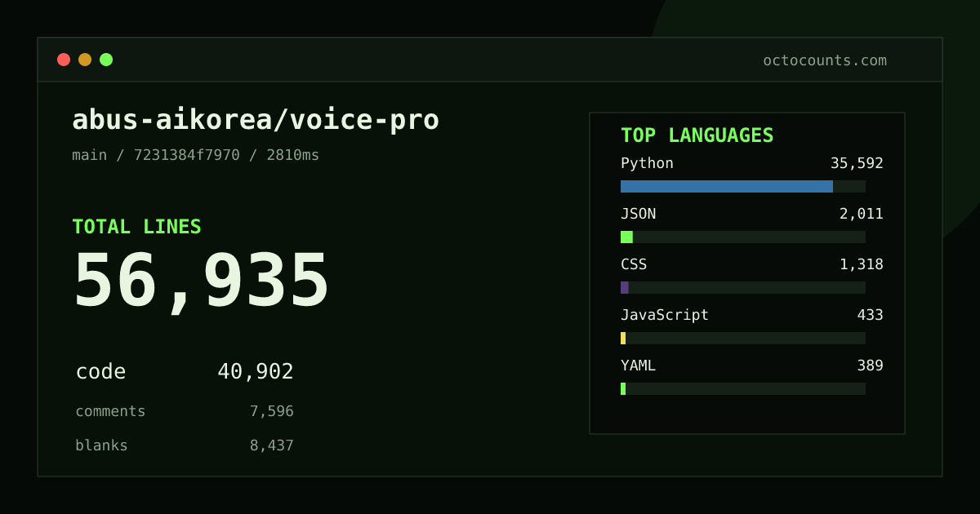The image size is (980, 514).
Task: Select the total count 56,935
Action: pyautogui.click(x=201, y=281)
